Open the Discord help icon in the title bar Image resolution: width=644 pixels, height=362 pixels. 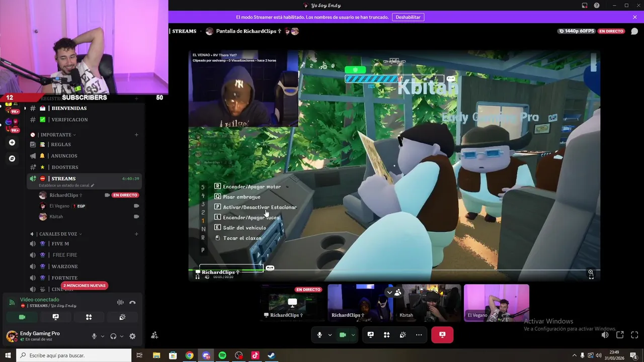597,6
